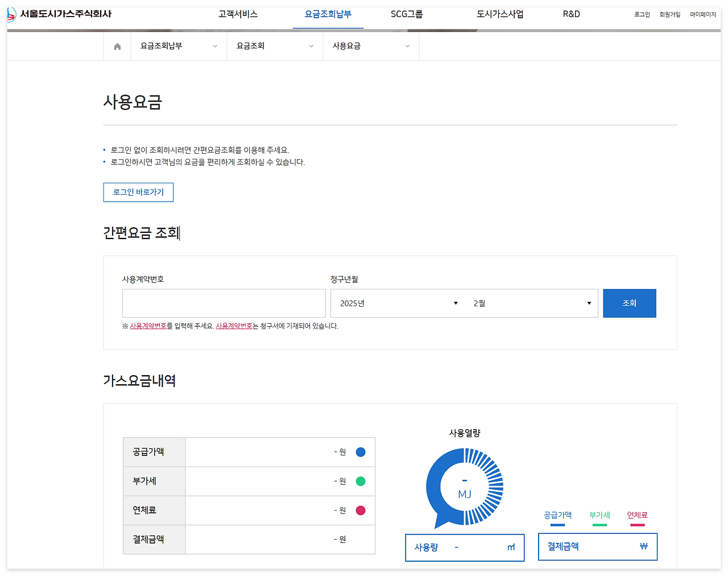Click the 연체료 legend label
The width and height of the screenshot is (728, 576).
point(637,515)
